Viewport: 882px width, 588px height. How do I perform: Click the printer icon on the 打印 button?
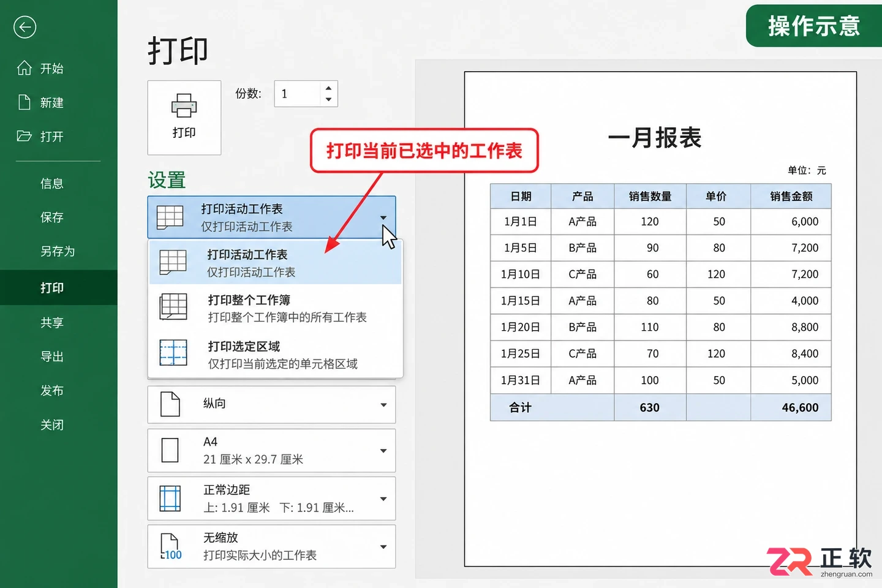click(x=184, y=105)
